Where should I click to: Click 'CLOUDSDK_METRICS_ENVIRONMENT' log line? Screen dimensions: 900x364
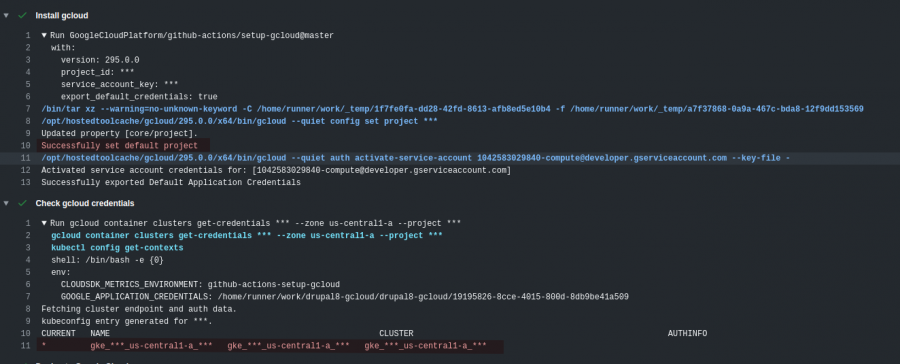pos(200,284)
